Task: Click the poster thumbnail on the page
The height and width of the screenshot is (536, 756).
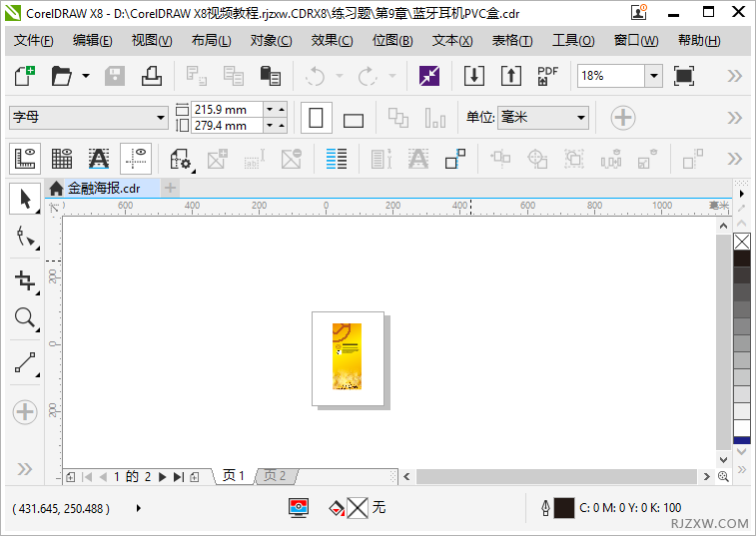Action: pyautogui.click(x=348, y=356)
